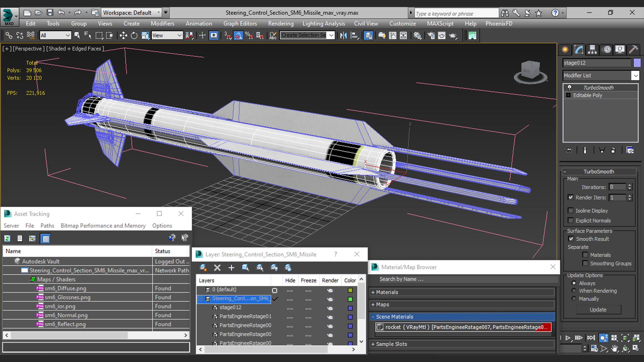The width and height of the screenshot is (644, 362).
Task: Select the Move transform tool
Action: [123, 35]
